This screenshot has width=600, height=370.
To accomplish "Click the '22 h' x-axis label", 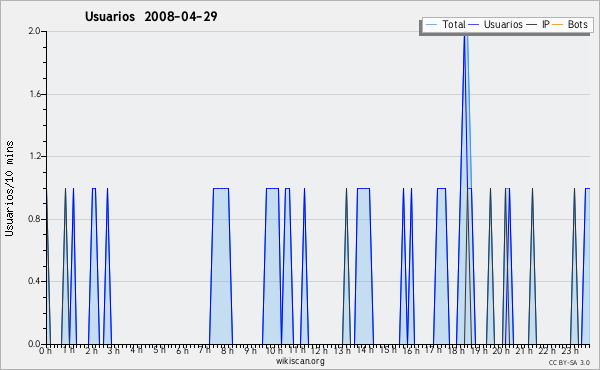I will (x=547, y=350).
